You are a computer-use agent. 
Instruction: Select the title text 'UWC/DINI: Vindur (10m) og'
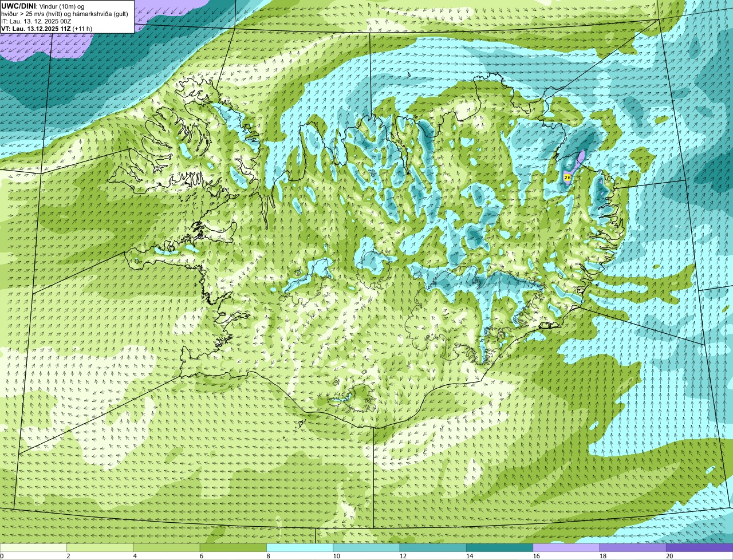[43, 6]
